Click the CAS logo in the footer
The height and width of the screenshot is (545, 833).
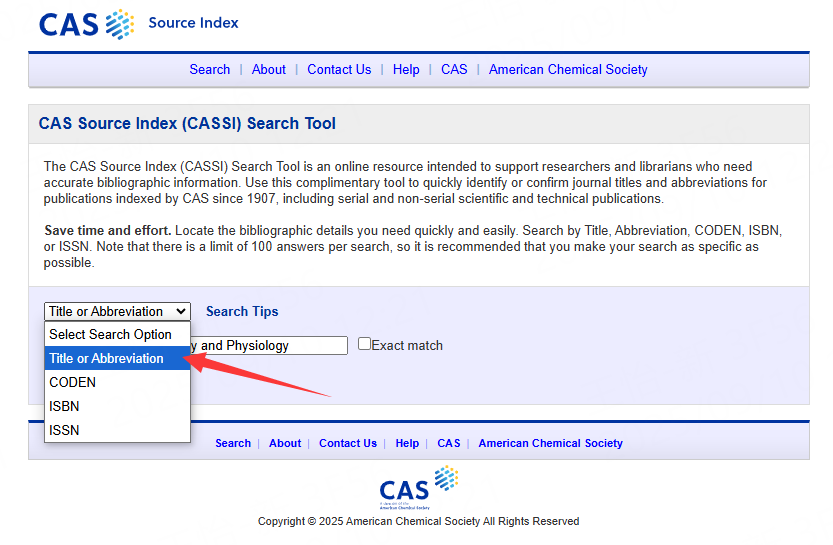419,487
